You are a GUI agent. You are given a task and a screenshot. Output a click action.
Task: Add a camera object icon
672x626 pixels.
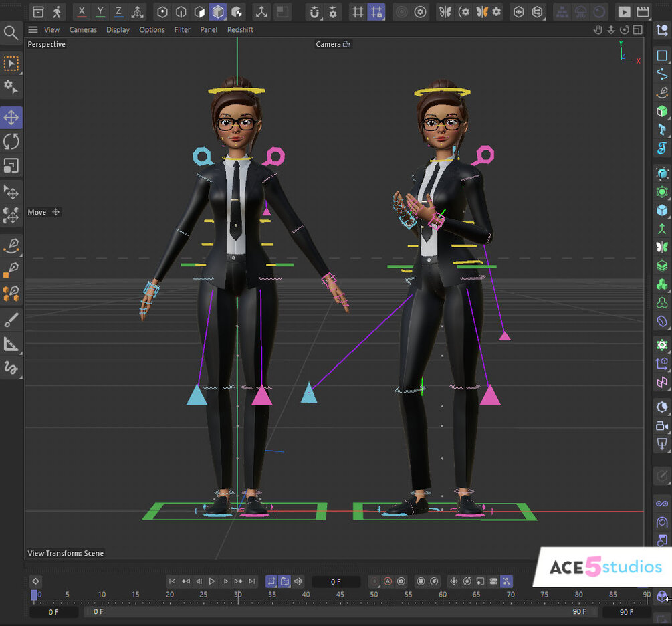pyautogui.click(x=662, y=426)
